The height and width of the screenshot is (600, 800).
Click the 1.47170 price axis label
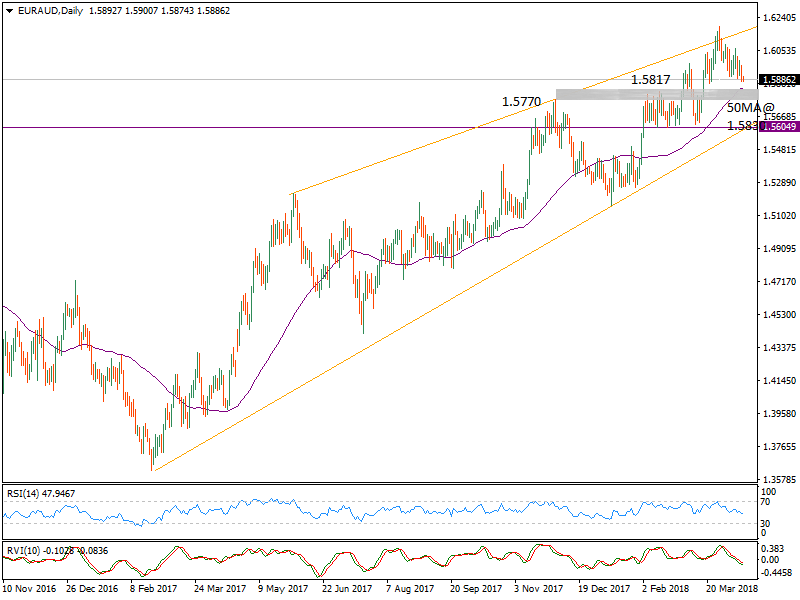click(x=779, y=282)
